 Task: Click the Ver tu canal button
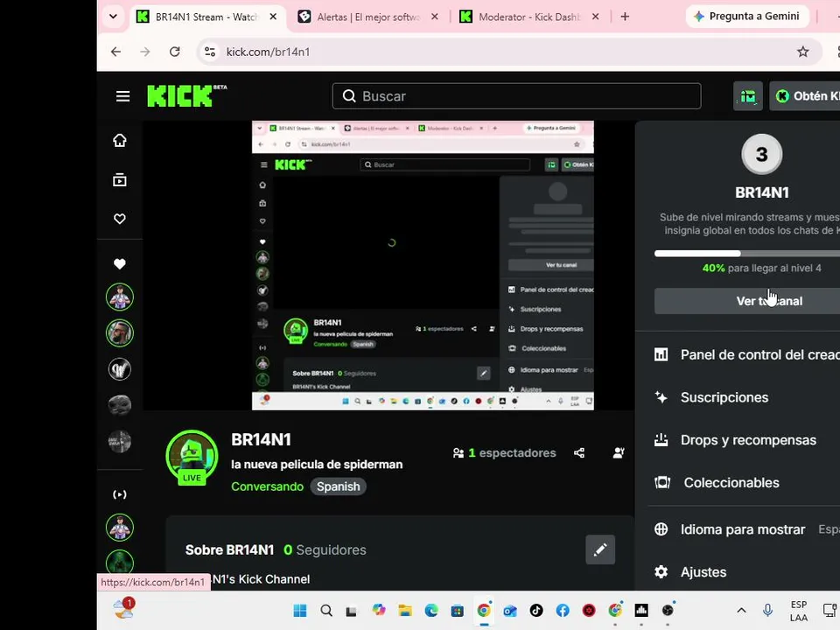coord(747,301)
